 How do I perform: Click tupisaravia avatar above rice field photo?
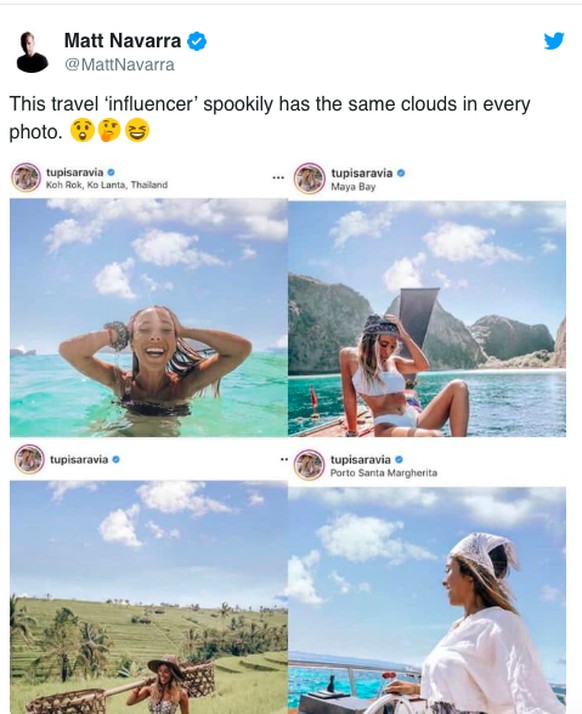pyautogui.click(x=29, y=459)
